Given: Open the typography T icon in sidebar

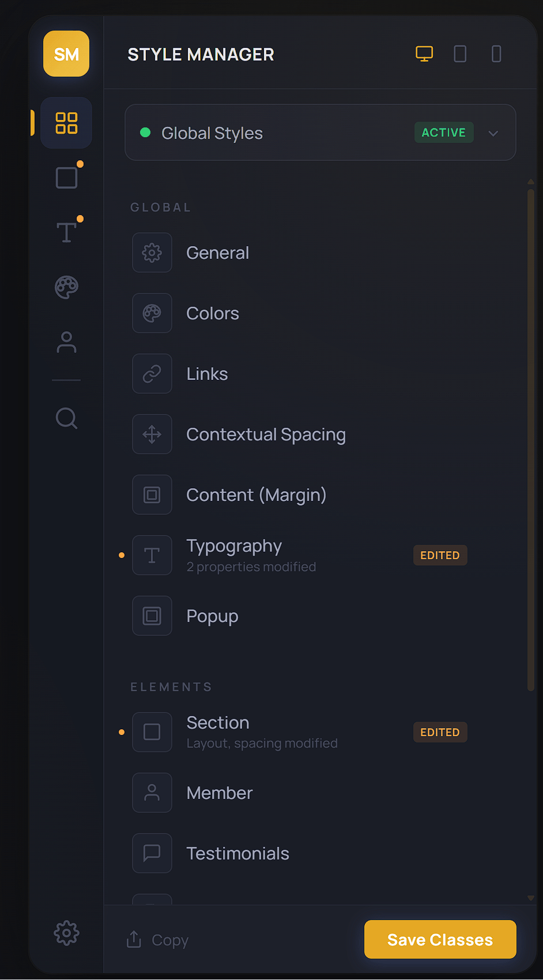Looking at the screenshot, I should tap(66, 232).
